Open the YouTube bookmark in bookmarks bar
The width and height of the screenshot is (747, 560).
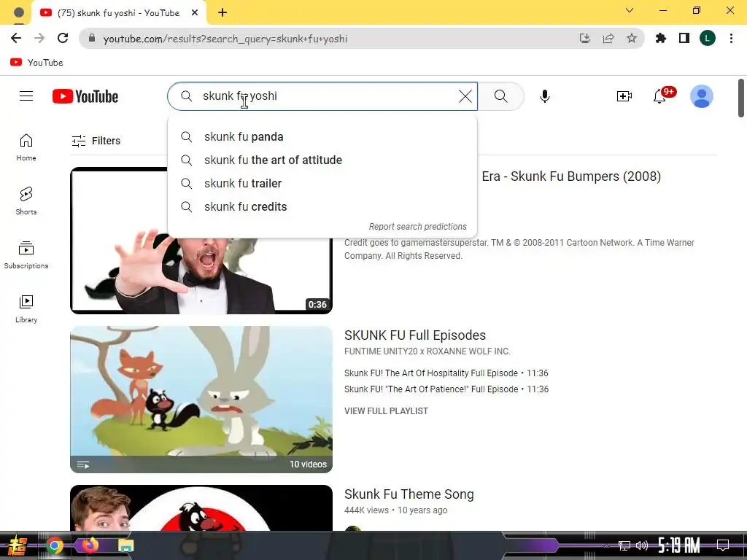(36, 63)
